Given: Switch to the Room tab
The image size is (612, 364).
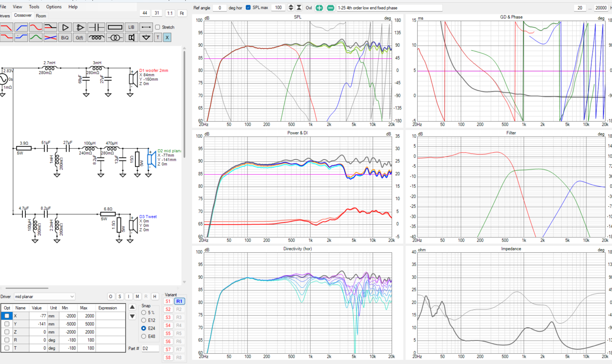Looking at the screenshot, I should tap(41, 16).
